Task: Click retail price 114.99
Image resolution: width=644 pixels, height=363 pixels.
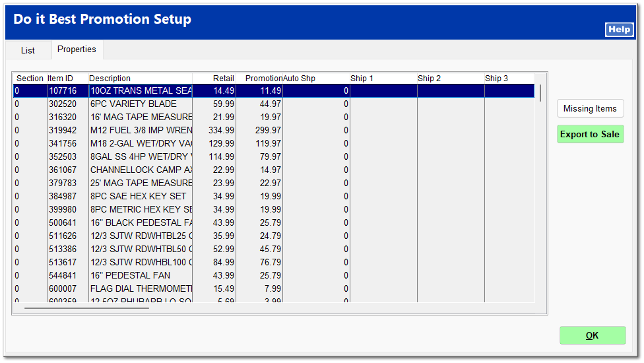Action: (222, 156)
